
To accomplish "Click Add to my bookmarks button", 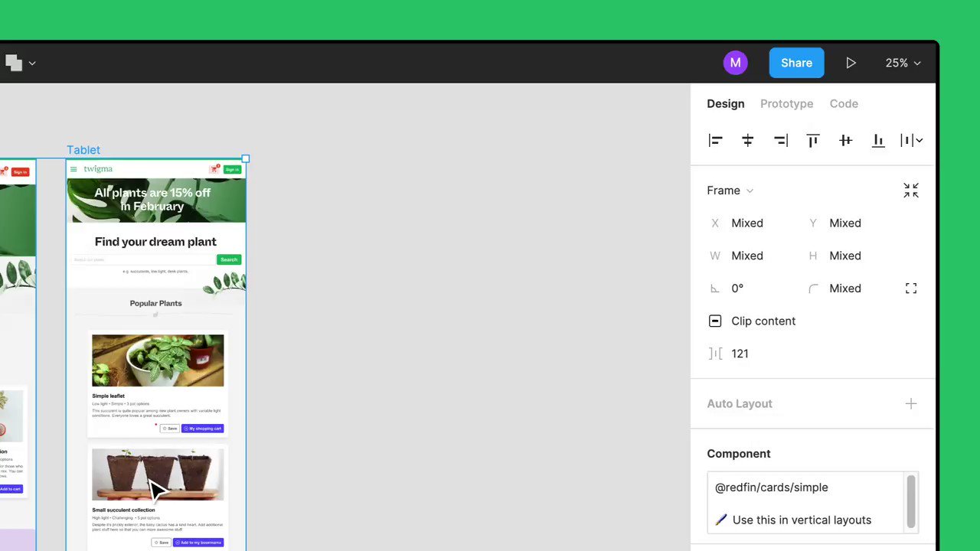I will coord(198,543).
